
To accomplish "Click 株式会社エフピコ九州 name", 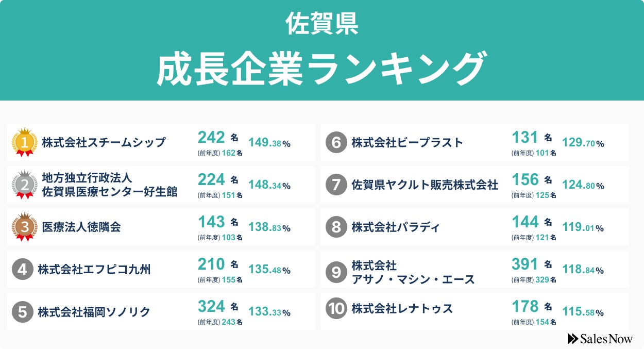I will (94, 269).
